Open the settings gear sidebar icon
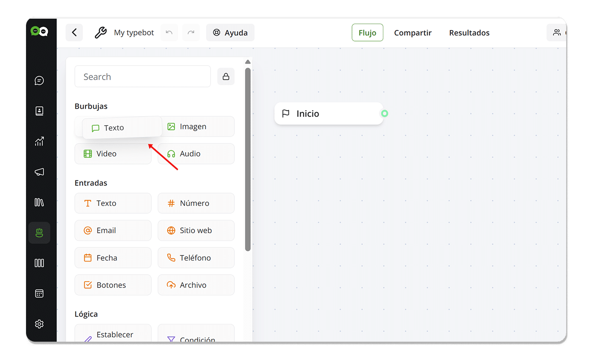The height and width of the screenshot is (364, 594). pos(39,324)
